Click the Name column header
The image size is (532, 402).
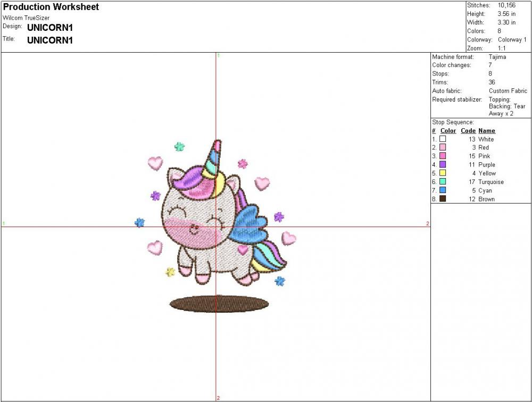(486, 131)
